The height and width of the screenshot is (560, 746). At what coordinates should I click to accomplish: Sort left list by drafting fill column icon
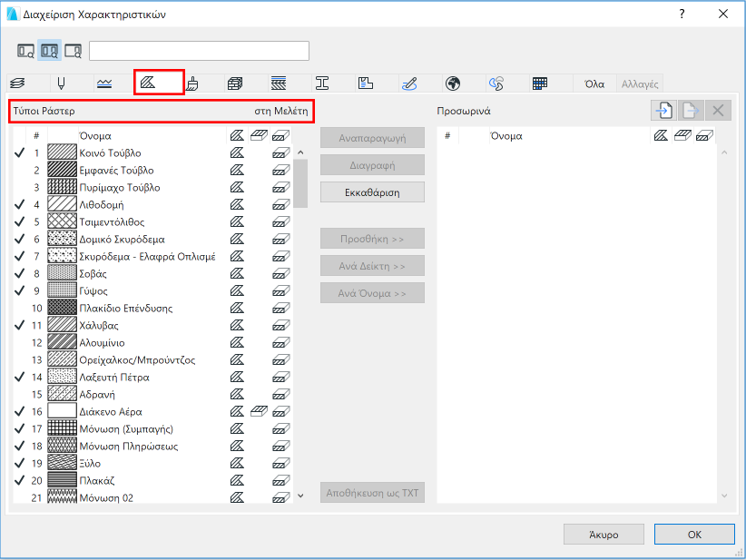tap(237, 135)
